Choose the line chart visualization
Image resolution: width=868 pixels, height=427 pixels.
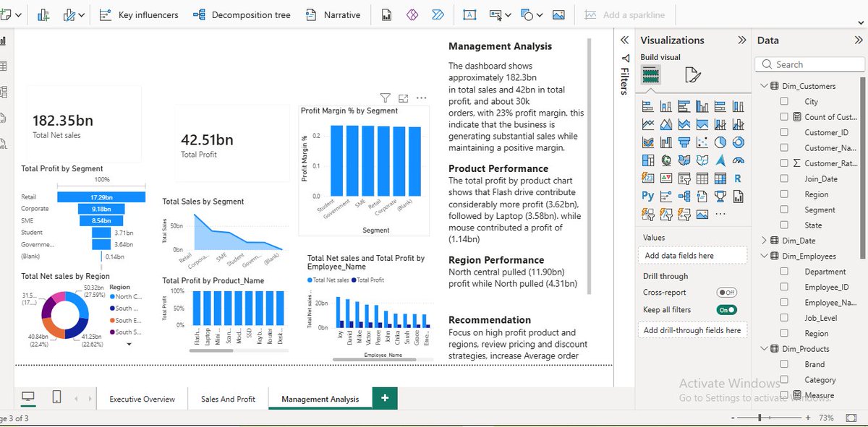[648, 124]
